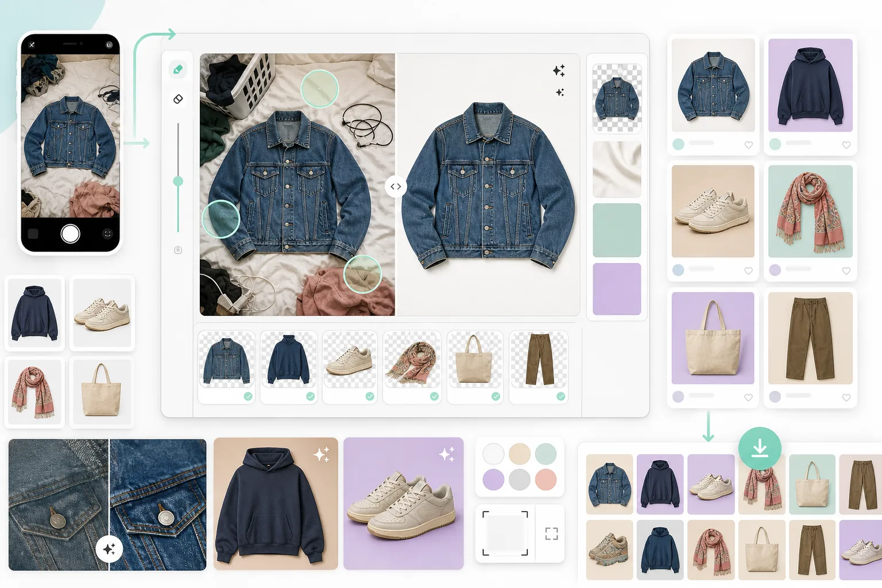Tap the flip-camera icon beside the shutter

107,234
